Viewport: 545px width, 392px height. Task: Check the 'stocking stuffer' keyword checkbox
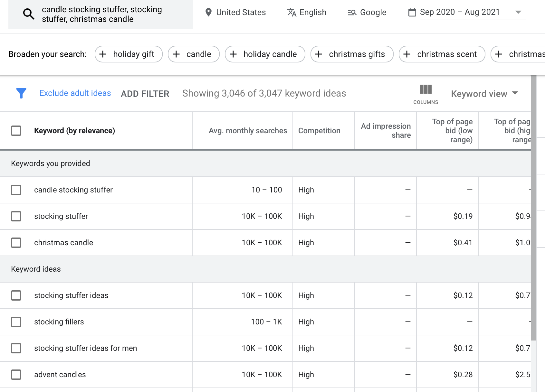pos(16,216)
